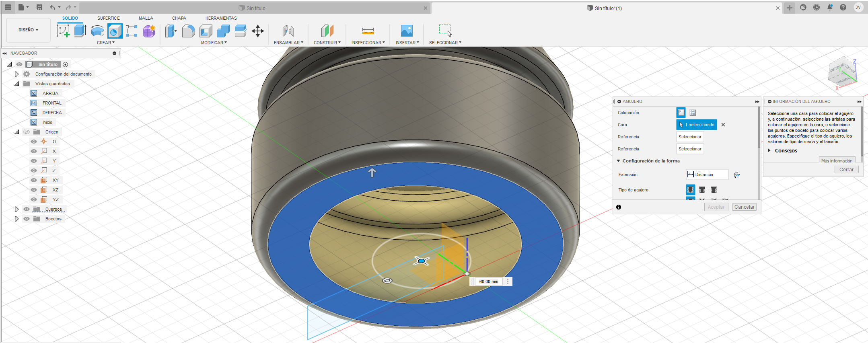This screenshot has width=868, height=343.
Task: Select the Rectangular Pattern tool
Action: [x=132, y=31]
